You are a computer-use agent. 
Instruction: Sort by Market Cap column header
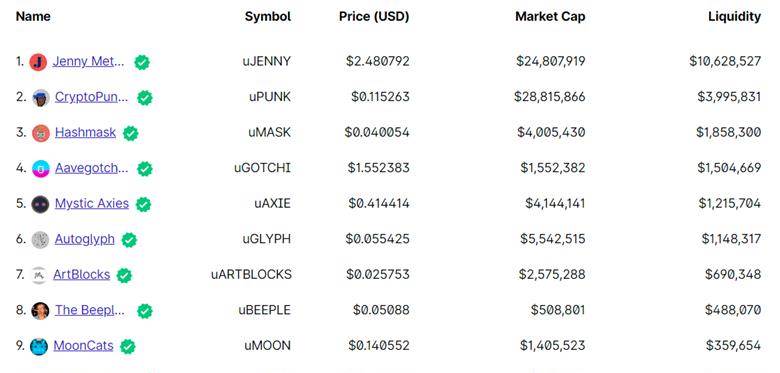[550, 16]
